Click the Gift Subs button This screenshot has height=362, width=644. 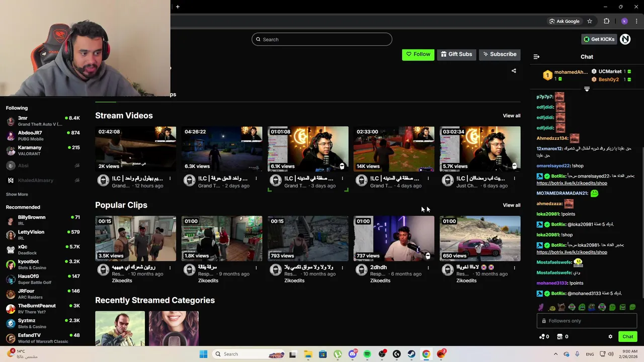click(457, 54)
